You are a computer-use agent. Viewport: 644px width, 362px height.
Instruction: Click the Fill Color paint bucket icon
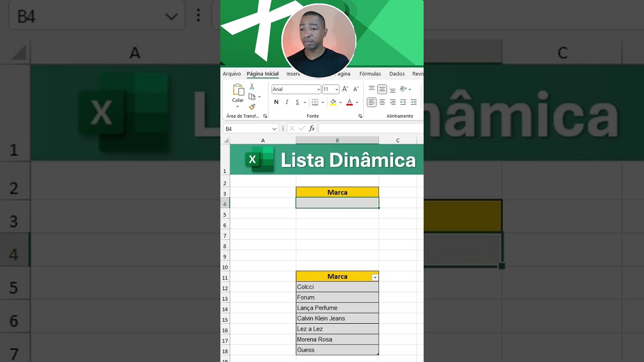(333, 102)
